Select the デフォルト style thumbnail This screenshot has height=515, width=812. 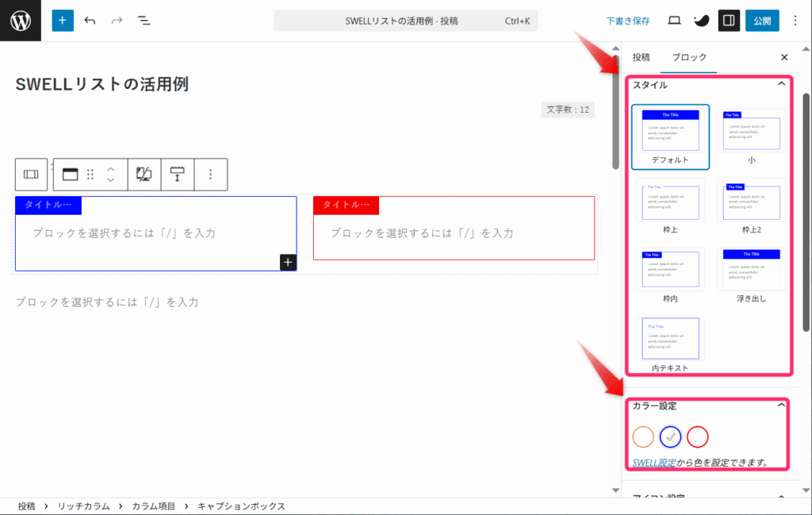pyautogui.click(x=670, y=136)
